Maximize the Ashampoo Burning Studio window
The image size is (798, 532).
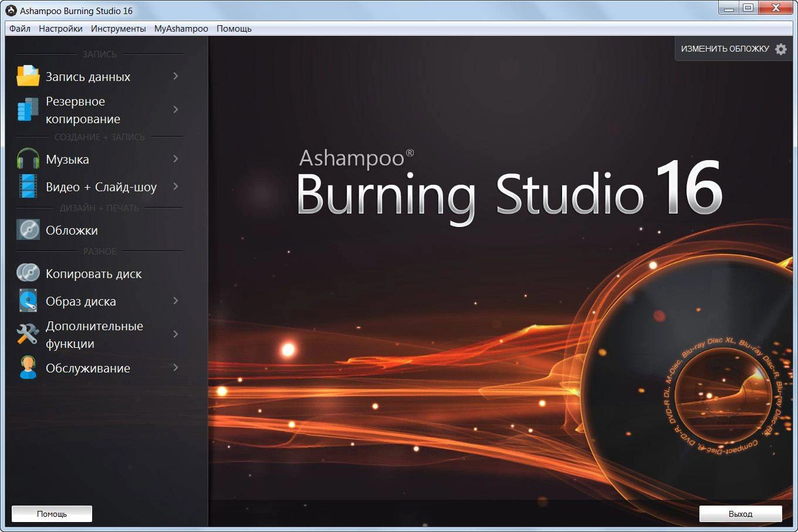748,8
